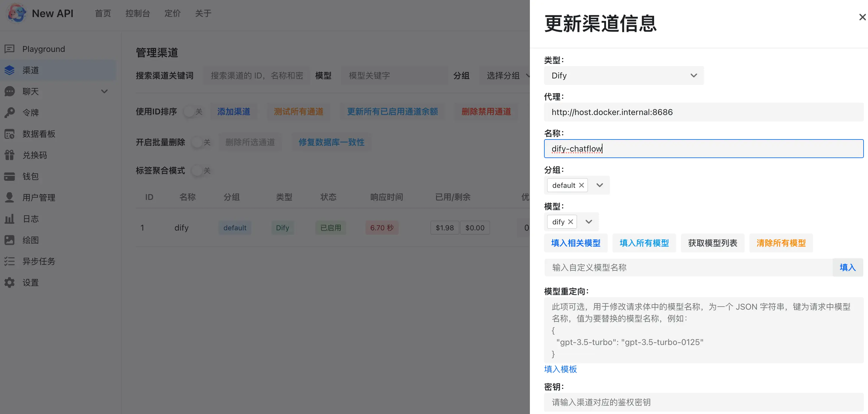Click the 绘图 image icon
868x414 pixels.
[9, 240]
